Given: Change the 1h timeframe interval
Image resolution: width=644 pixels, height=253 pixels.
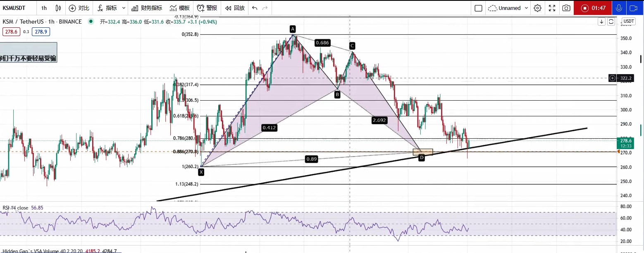Looking at the screenshot, I should coord(44,8).
